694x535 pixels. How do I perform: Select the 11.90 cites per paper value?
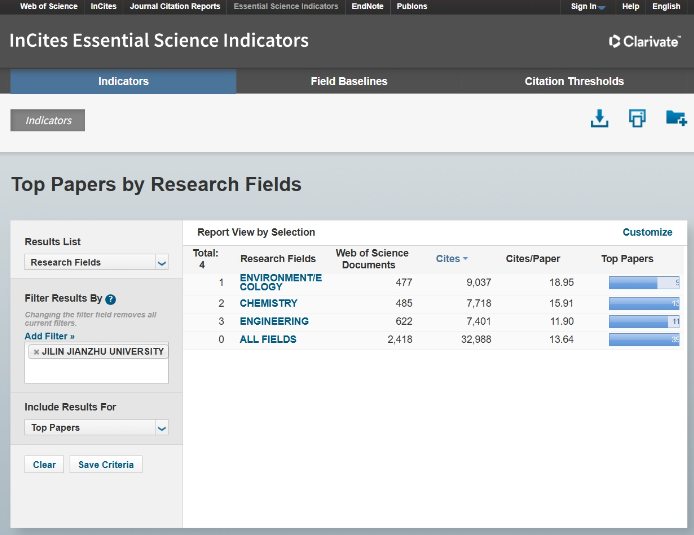pos(562,322)
